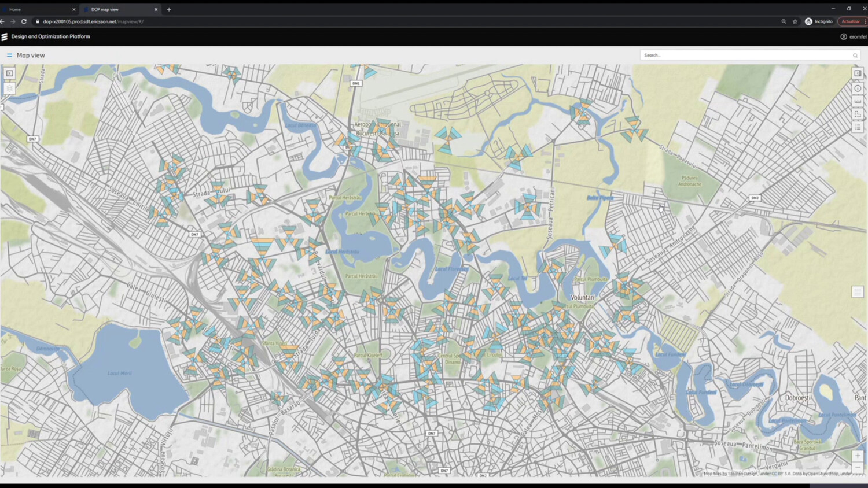Screen dimensions: 868x488
Task: Collapse the right side panel
Action: click(858, 73)
